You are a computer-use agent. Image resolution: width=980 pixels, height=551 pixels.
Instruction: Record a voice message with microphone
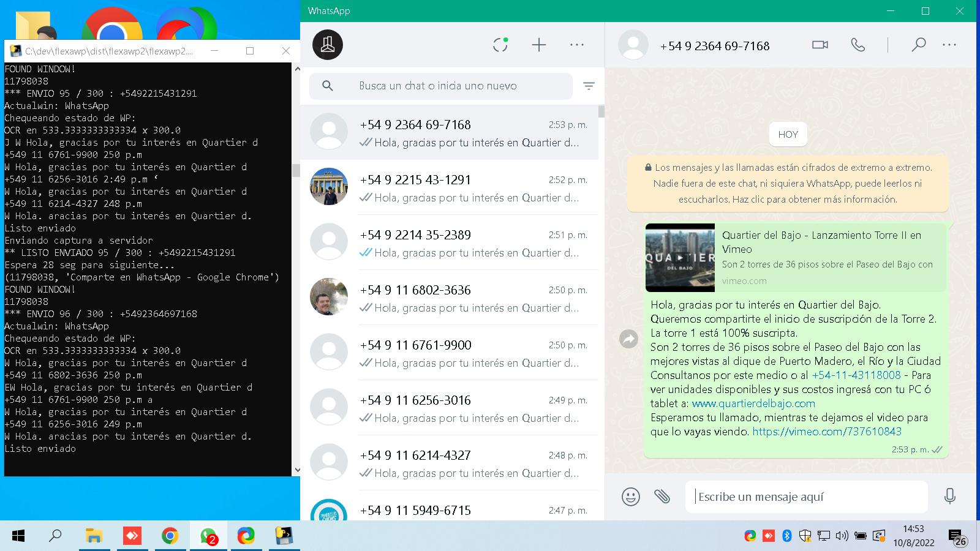pos(950,496)
